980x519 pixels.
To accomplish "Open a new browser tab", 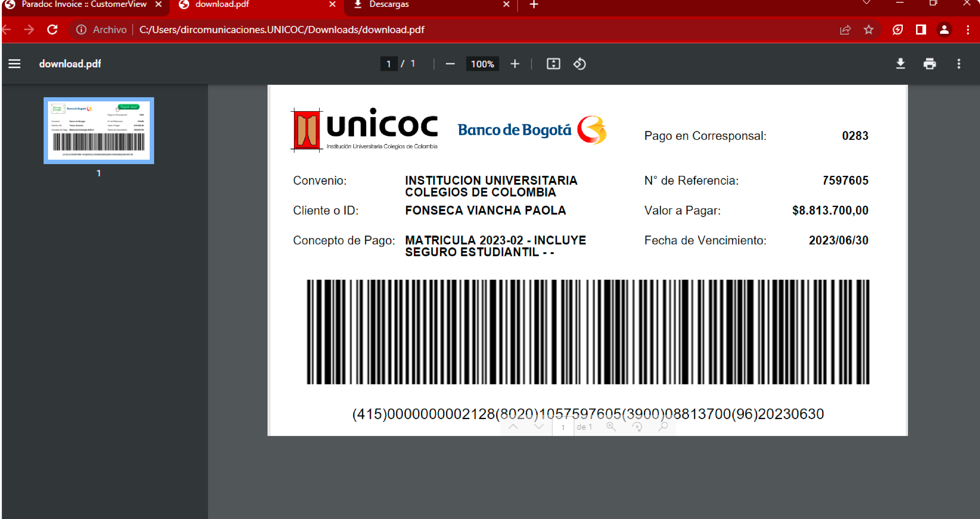I will 533,5.
